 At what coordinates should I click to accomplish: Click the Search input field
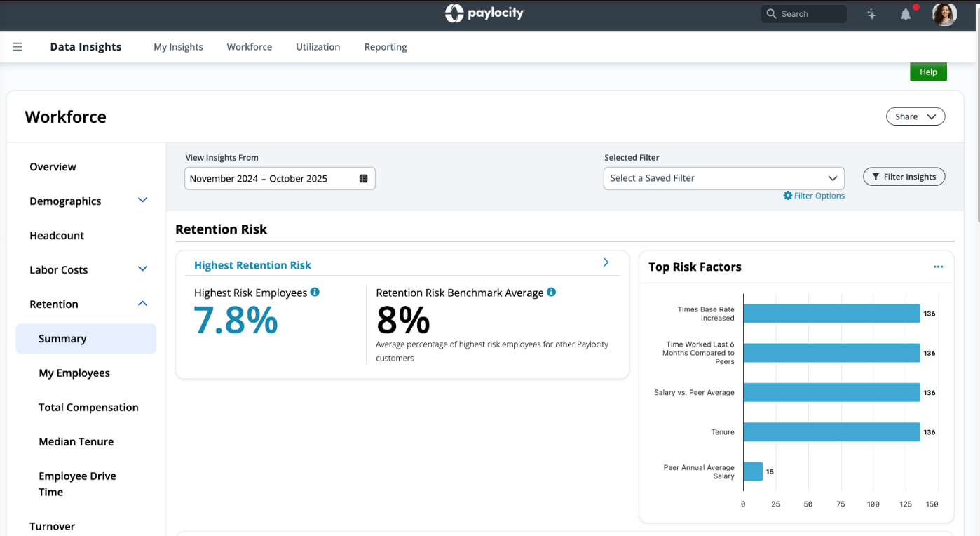[803, 13]
